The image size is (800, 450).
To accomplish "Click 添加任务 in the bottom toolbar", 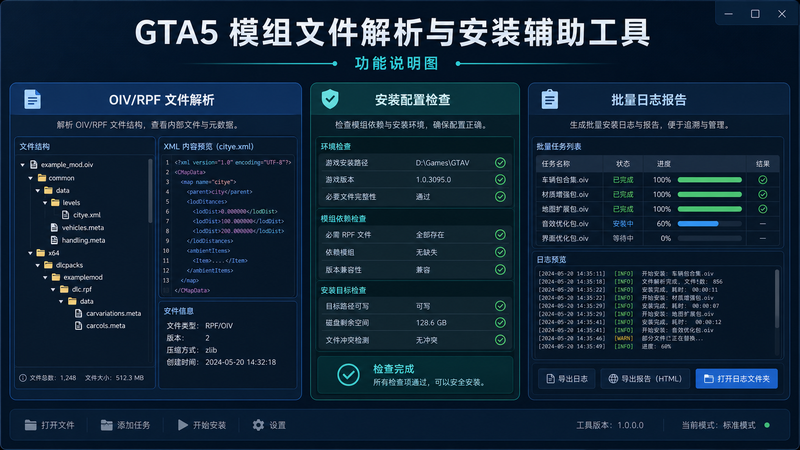I will click(126, 425).
